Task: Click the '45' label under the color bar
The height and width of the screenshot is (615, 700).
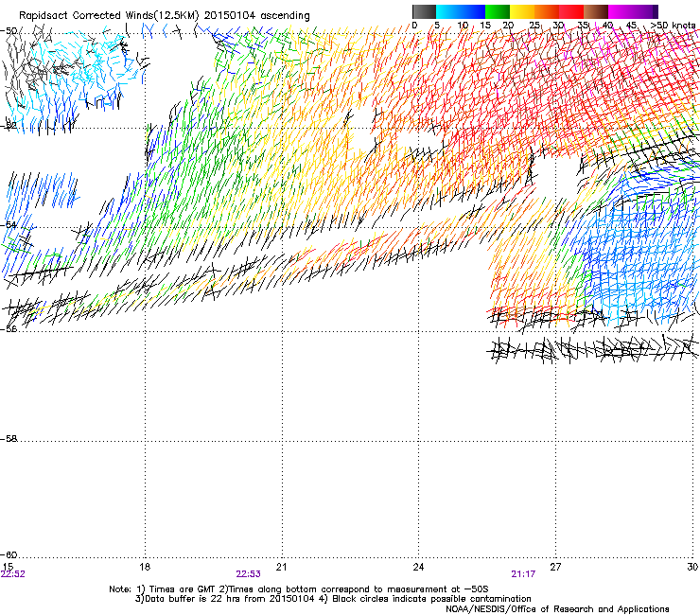Action: pos(631,26)
